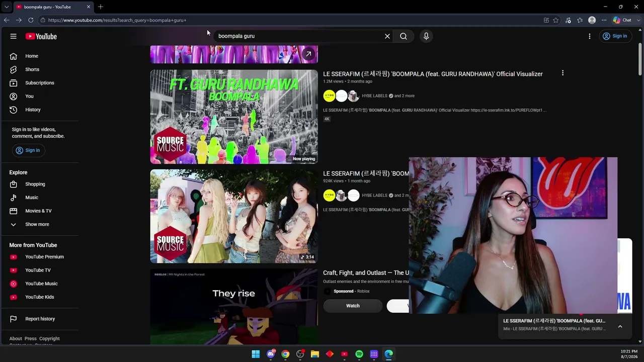Open YouTube Music link
644x362 pixels.
point(40,284)
